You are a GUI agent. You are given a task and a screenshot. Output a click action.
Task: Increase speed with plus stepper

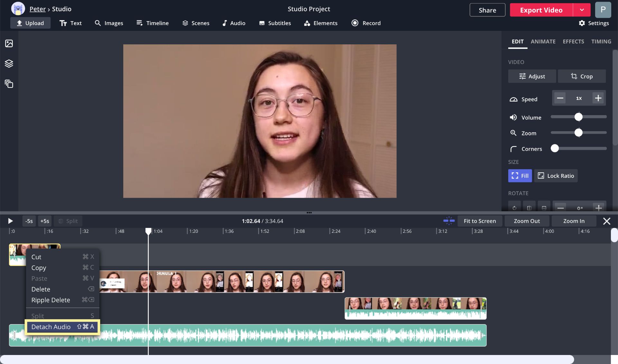(598, 98)
